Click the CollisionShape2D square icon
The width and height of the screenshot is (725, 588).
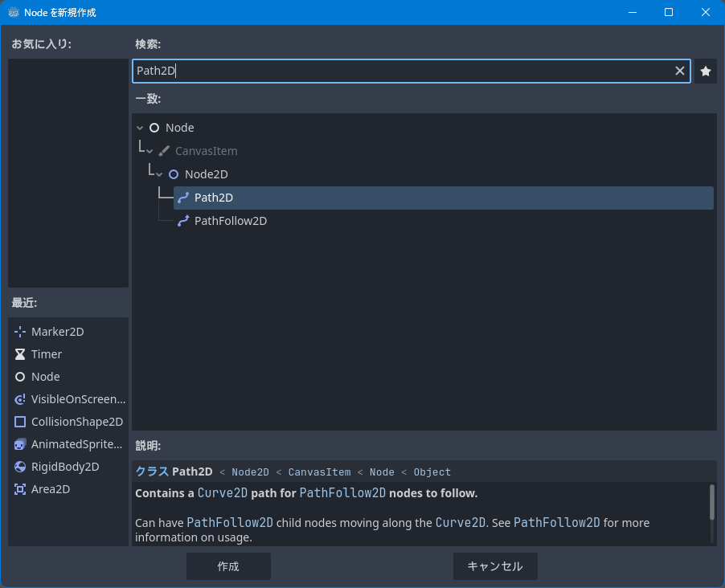(20, 422)
